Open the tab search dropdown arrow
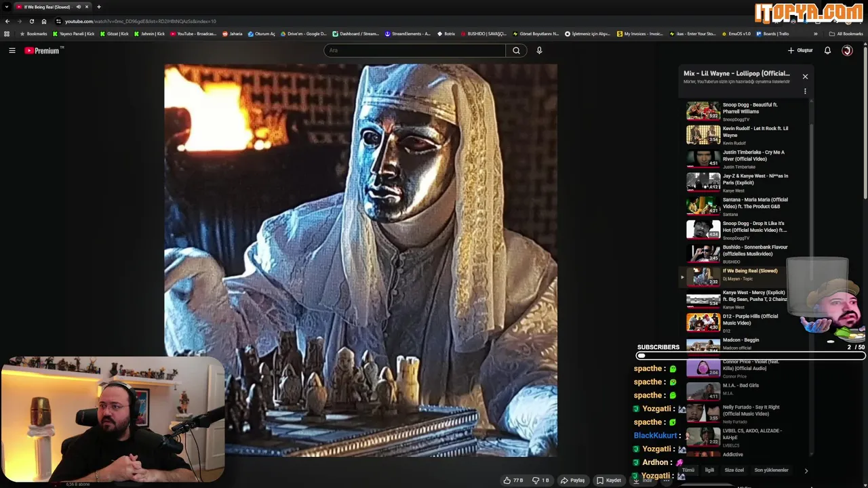Viewport: 868px width, 488px height. (6, 7)
